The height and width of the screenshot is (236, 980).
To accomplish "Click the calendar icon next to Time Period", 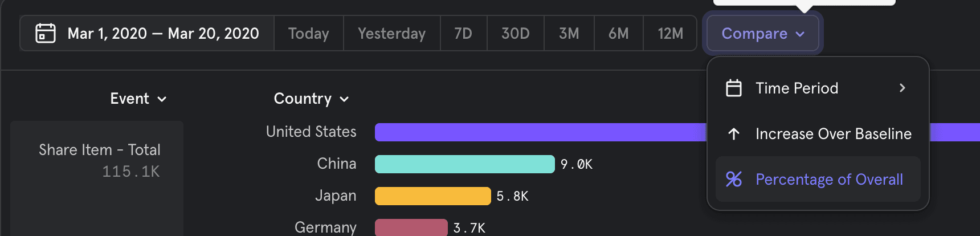I will pos(734,88).
